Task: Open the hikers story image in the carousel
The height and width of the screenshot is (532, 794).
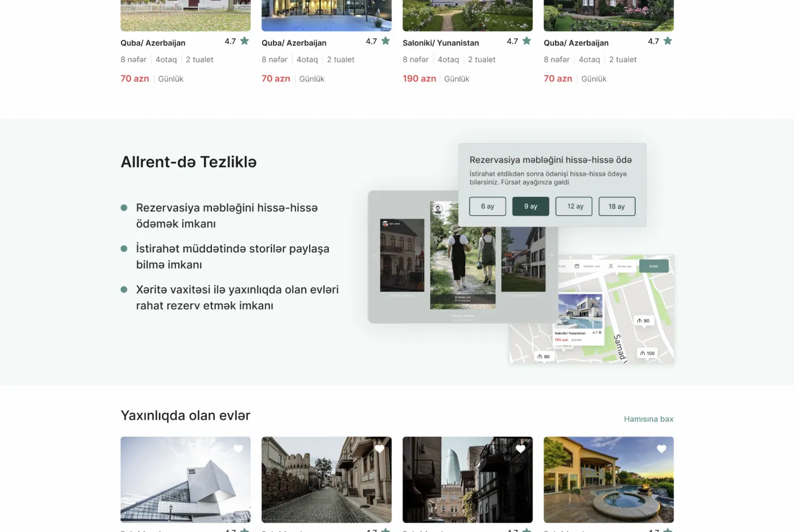Action: point(463,255)
